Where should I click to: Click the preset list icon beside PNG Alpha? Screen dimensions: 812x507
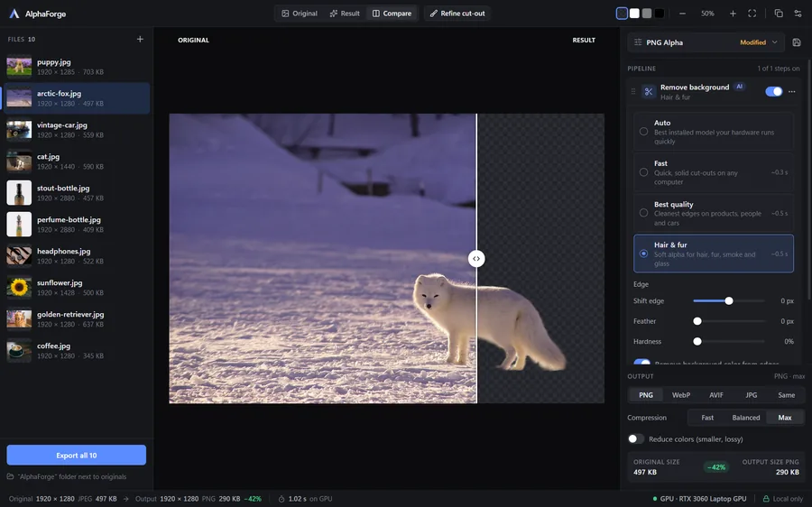coord(638,42)
